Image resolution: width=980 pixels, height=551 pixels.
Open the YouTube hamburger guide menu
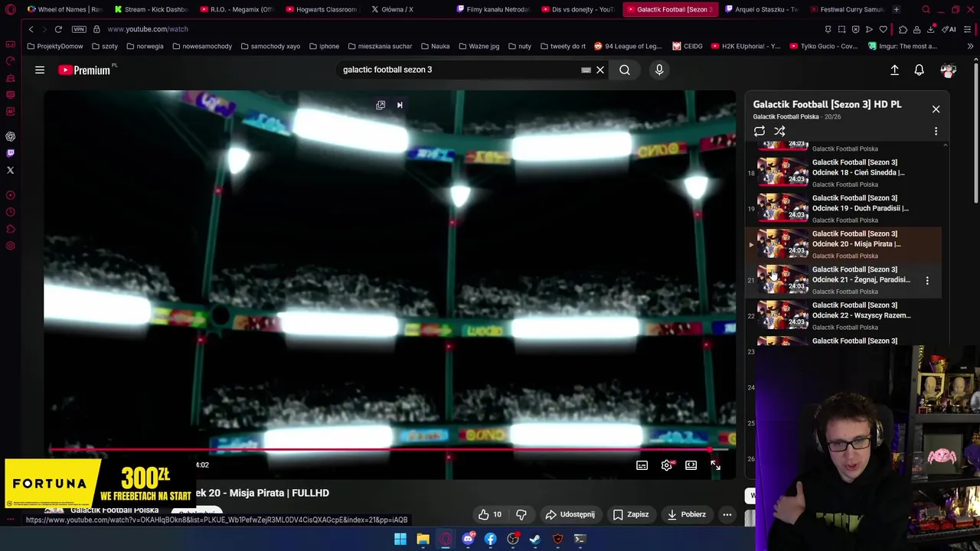point(40,70)
